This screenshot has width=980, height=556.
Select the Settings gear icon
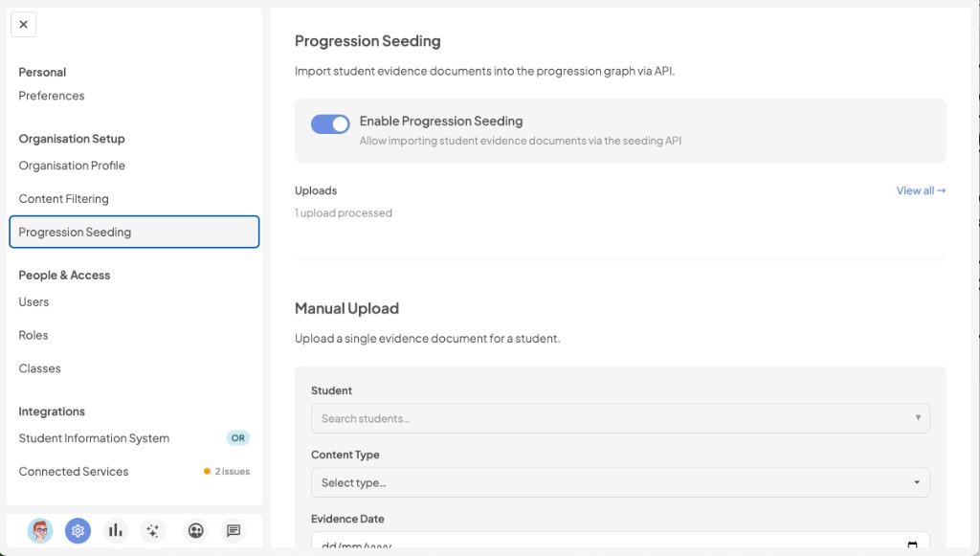(78, 530)
